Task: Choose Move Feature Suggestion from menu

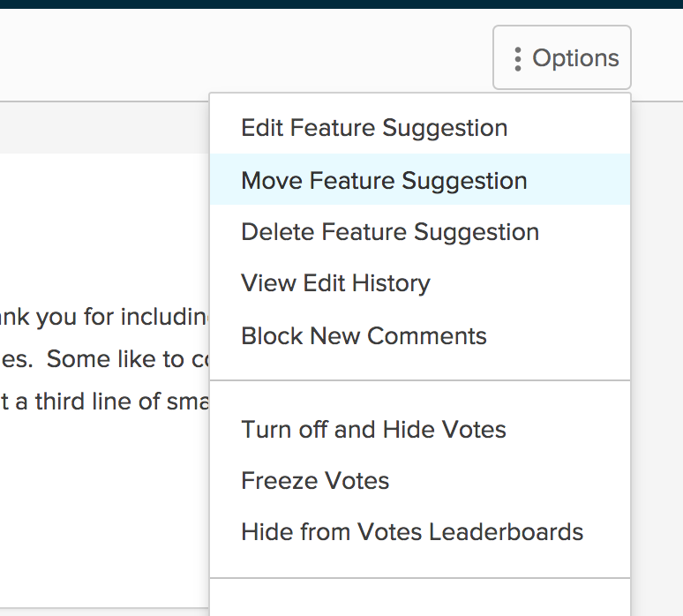Action: tap(420, 179)
